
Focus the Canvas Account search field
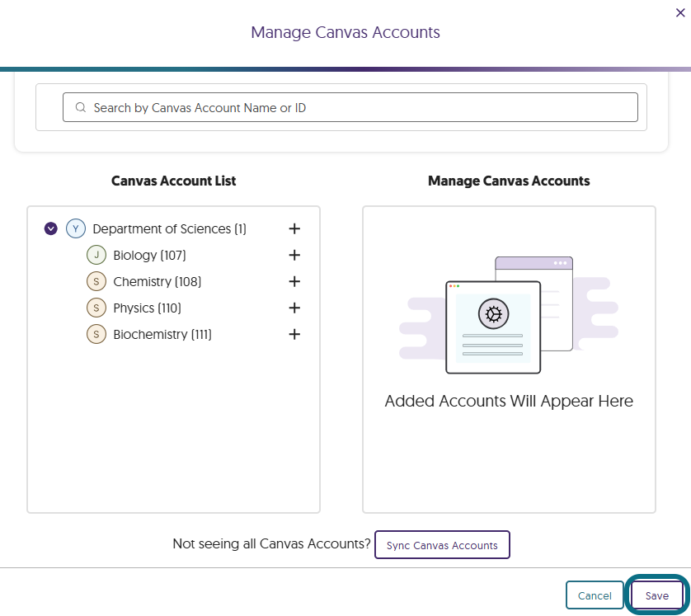tap(350, 107)
